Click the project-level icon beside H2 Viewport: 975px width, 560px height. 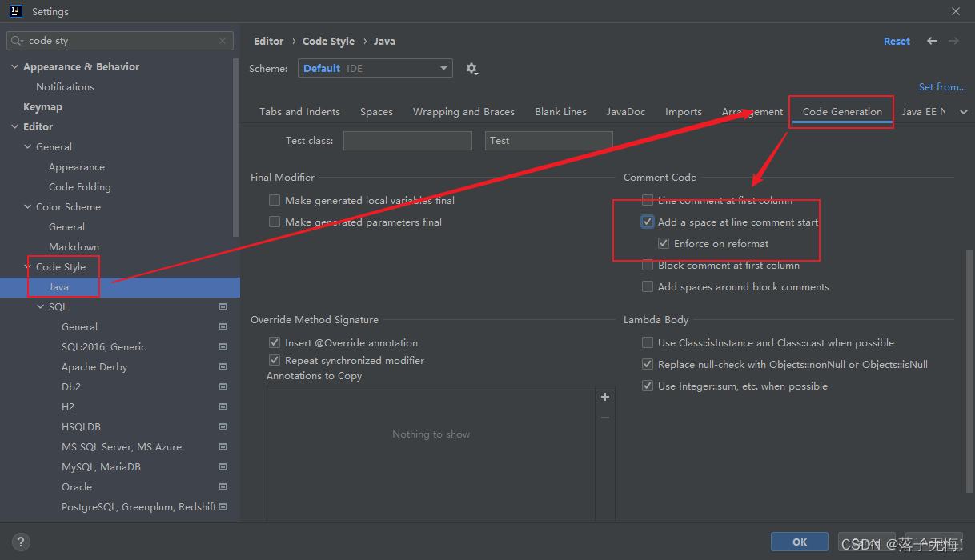click(223, 406)
